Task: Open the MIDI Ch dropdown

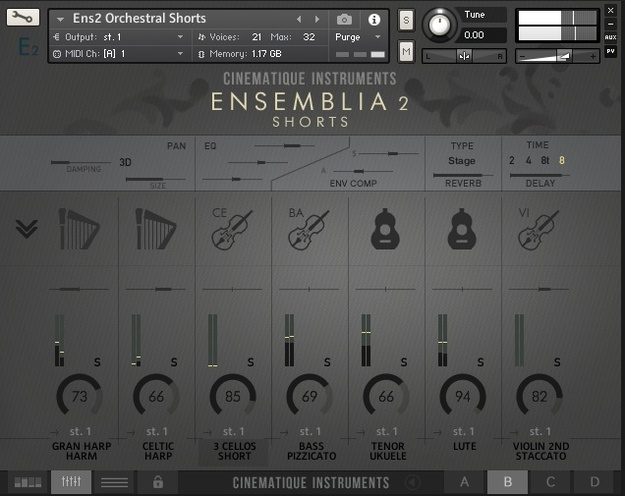Action: pos(120,53)
